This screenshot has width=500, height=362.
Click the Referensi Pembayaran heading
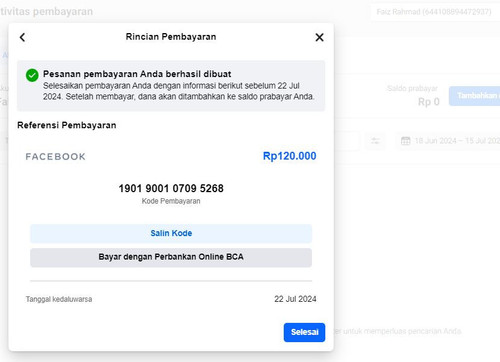click(x=67, y=125)
